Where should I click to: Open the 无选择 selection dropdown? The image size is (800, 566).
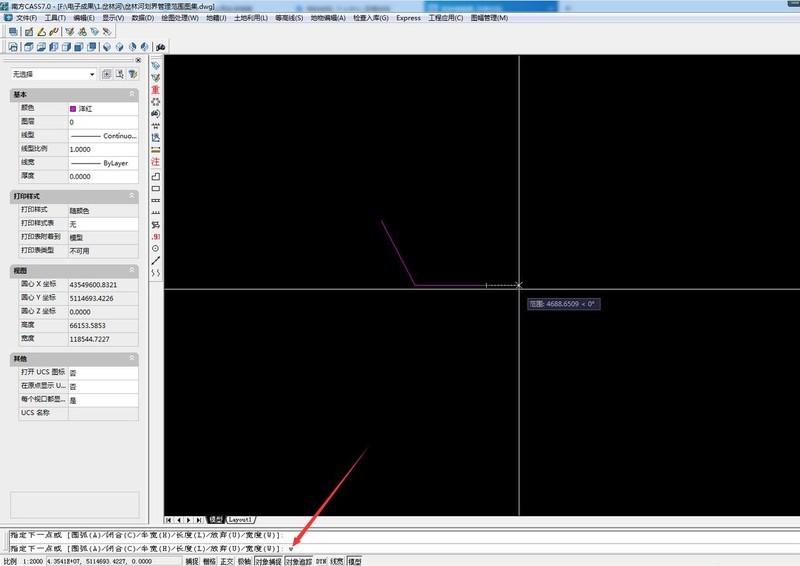click(54, 74)
